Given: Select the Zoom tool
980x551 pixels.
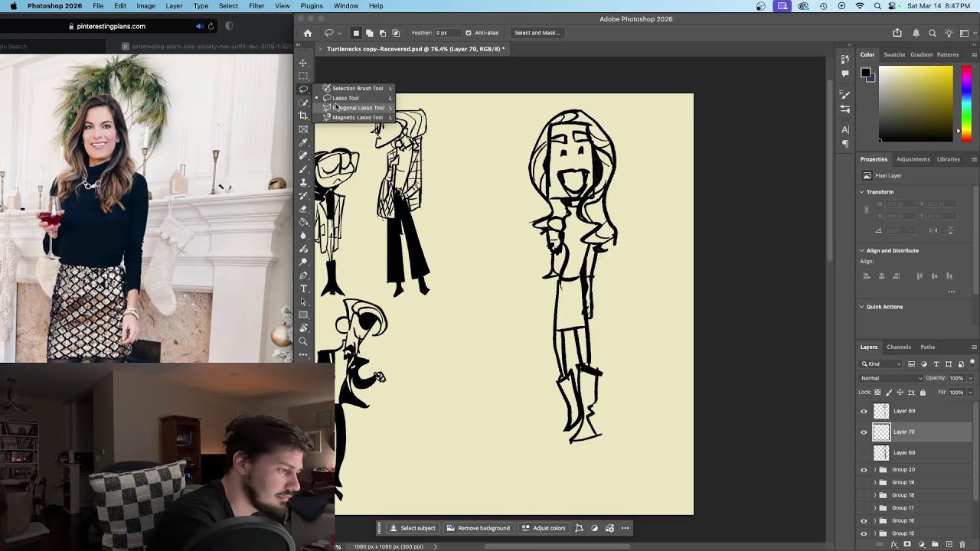Looking at the screenshot, I should [303, 341].
